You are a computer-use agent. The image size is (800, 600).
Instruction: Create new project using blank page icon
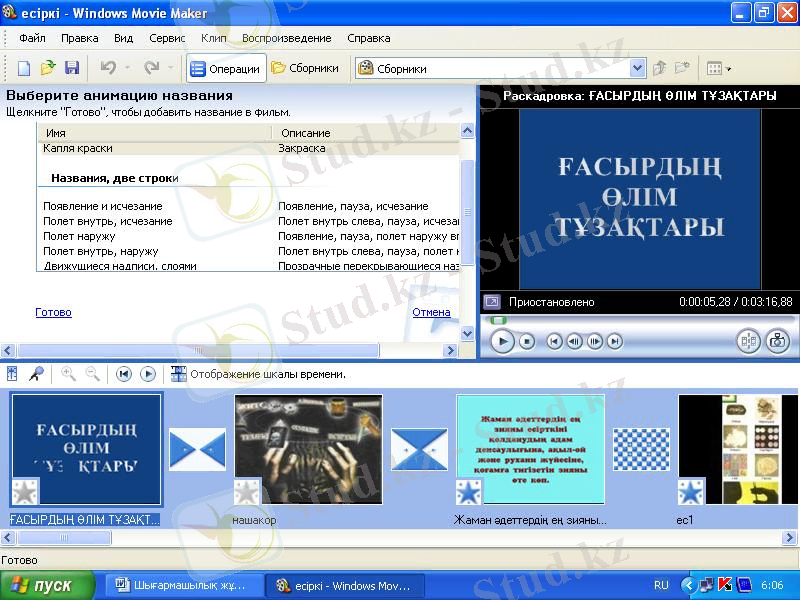coord(24,68)
